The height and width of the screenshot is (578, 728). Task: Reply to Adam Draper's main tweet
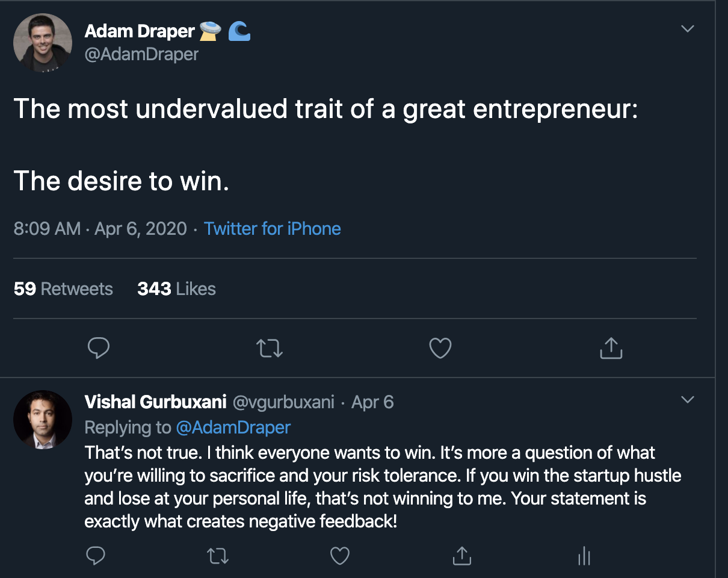pyautogui.click(x=99, y=348)
